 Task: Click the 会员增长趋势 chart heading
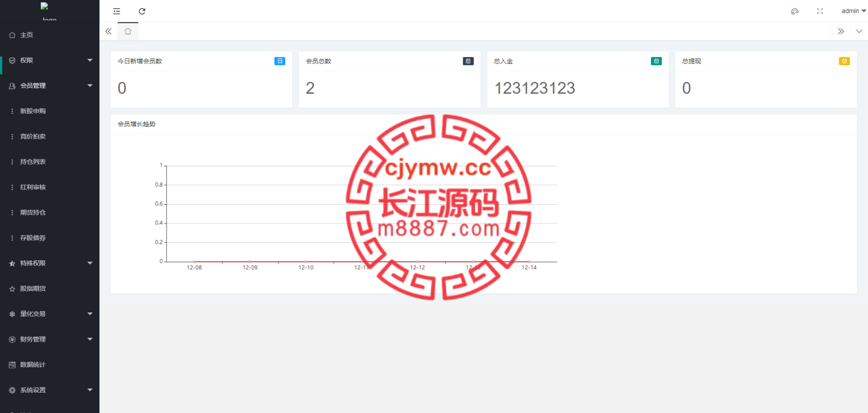pyautogui.click(x=136, y=124)
